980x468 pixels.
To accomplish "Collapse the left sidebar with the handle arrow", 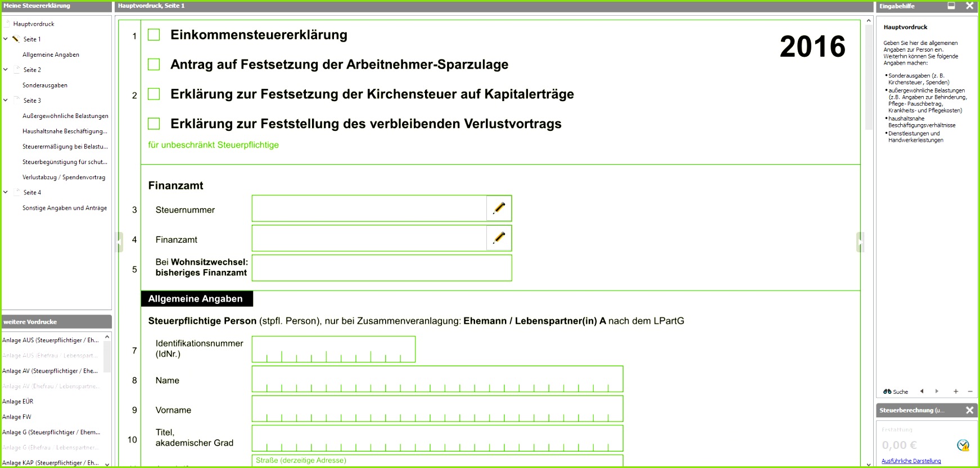I will (x=119, y=242).
